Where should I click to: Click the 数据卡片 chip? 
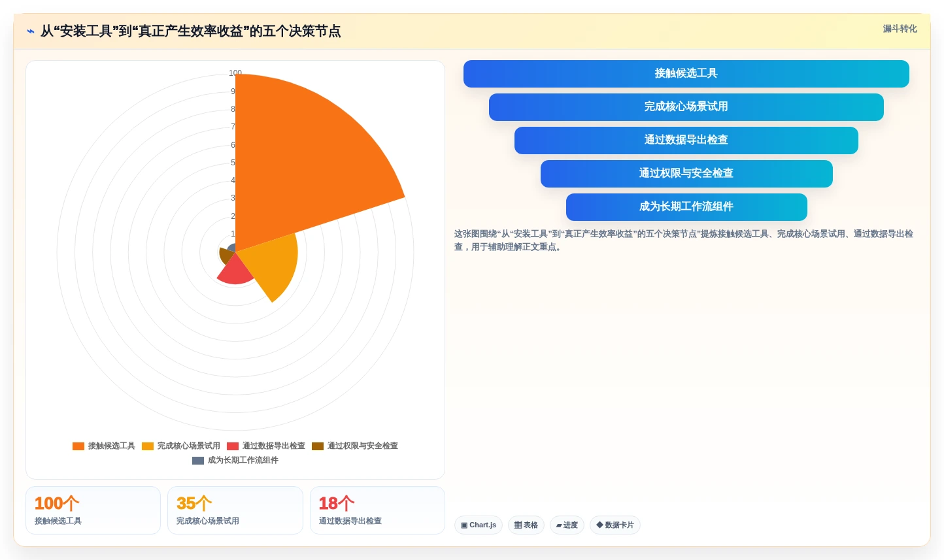click(x=615, y=525)
